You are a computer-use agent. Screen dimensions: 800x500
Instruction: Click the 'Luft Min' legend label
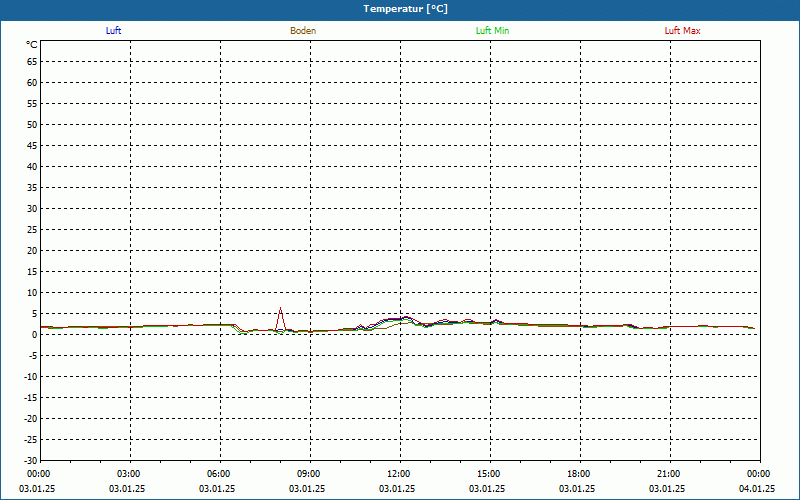coord(492,31)
